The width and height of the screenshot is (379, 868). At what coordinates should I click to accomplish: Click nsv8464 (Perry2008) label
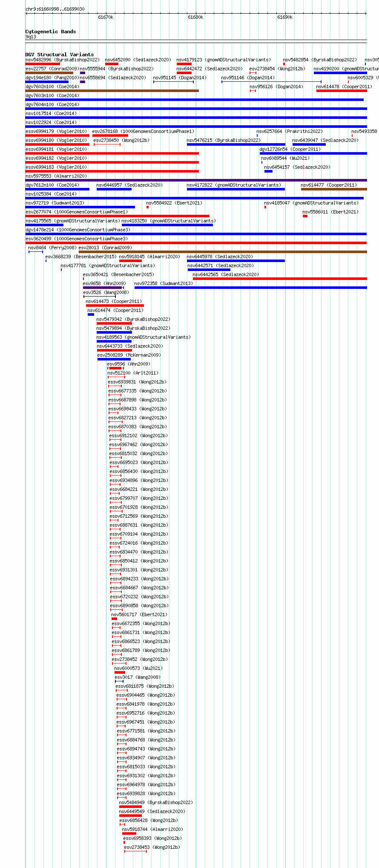[52, 248]
